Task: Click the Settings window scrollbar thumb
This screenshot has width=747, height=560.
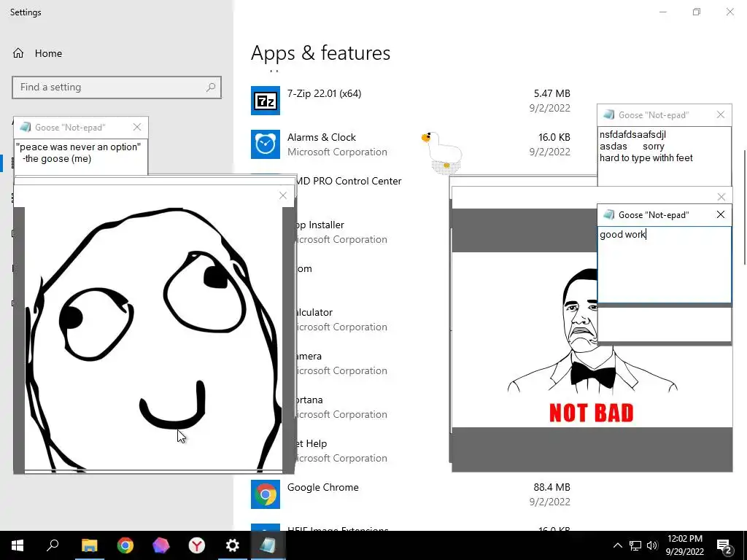Action: pos(744,207)
